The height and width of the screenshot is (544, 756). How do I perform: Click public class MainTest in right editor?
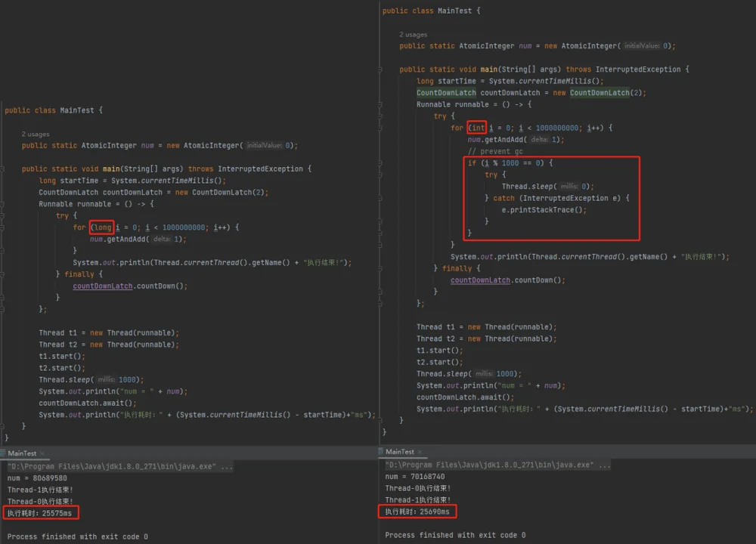point(427,11)
